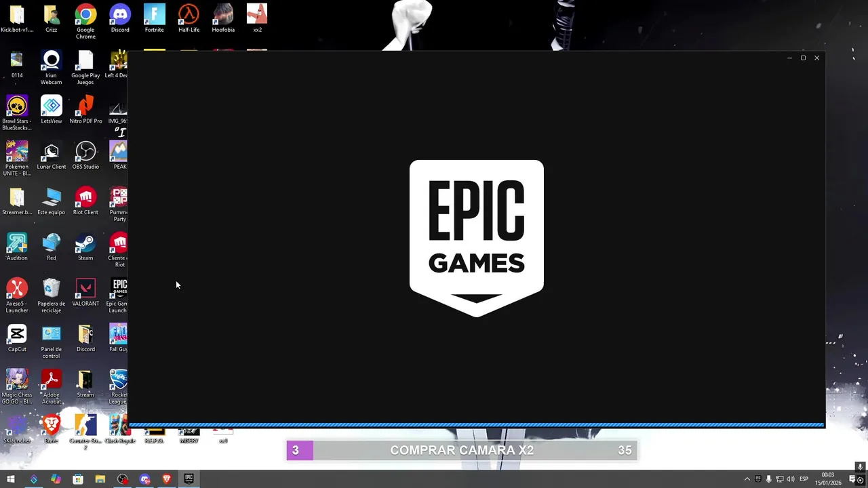Select the Stream folder icon
The width and height of the screenshot is (868, 488).
click(85, 384)
